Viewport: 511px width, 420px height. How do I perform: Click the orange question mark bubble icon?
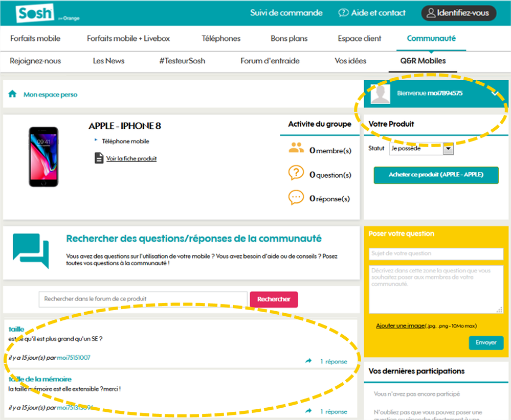pyautogui.click(x=296, y=173)
